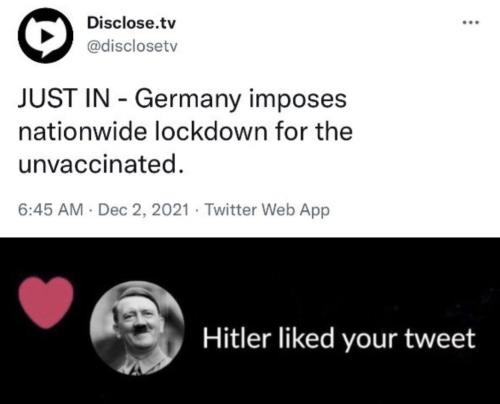
Task: Open the Disclose.tv display name
Action: pos(131,23)
